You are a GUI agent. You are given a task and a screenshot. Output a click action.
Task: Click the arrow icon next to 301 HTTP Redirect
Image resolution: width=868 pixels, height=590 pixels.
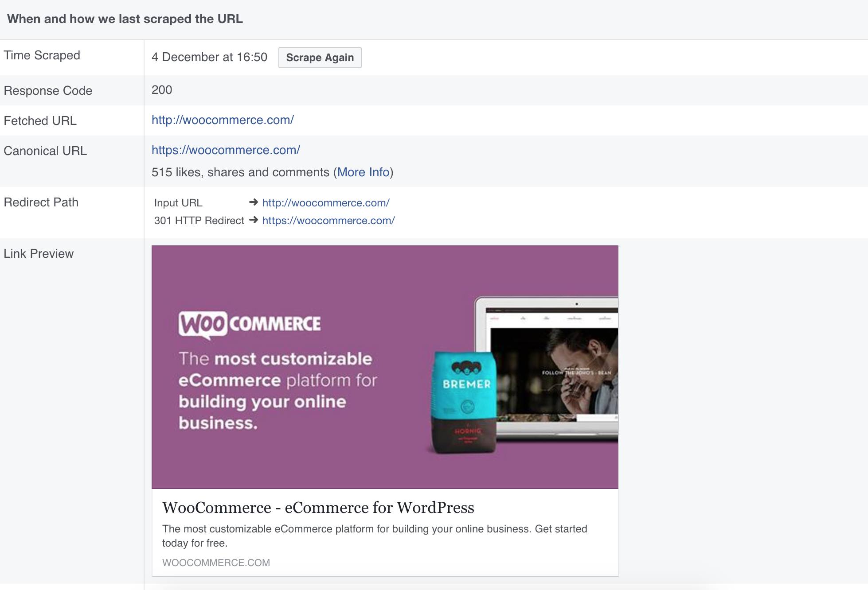(254, 220)
